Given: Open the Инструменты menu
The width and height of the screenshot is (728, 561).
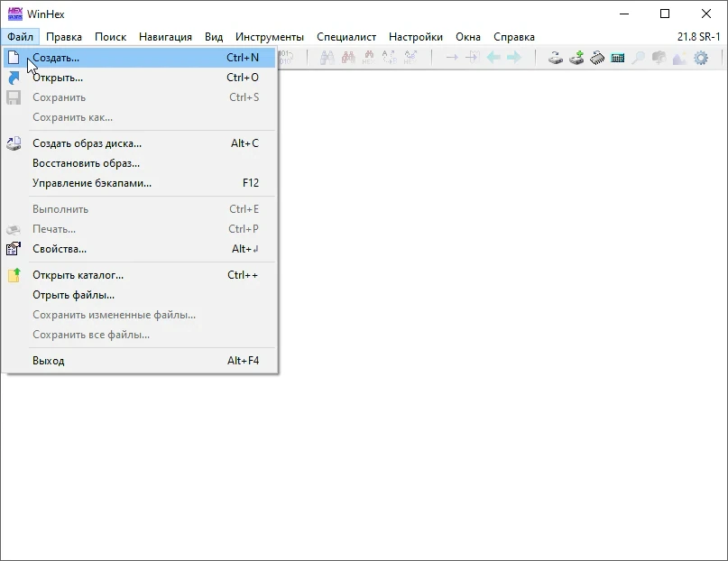Looking at the screenshot, I should pos(270,37).
